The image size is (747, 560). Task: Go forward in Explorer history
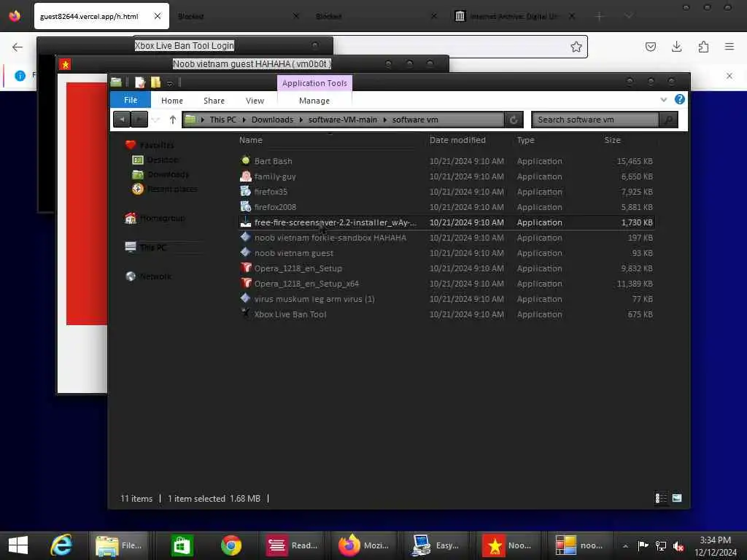pos(139,120)
